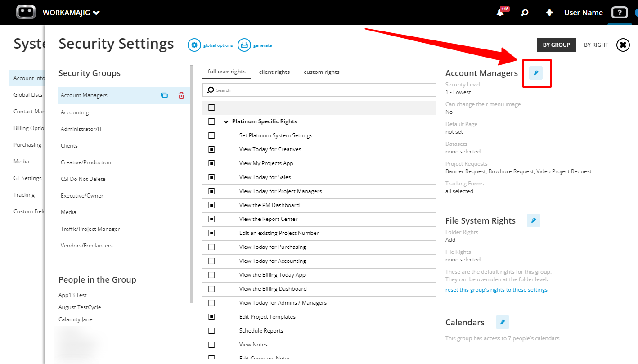Click View the Report Center row text
The width and height of the screenshot is (638, 364).
pos(268,219)
